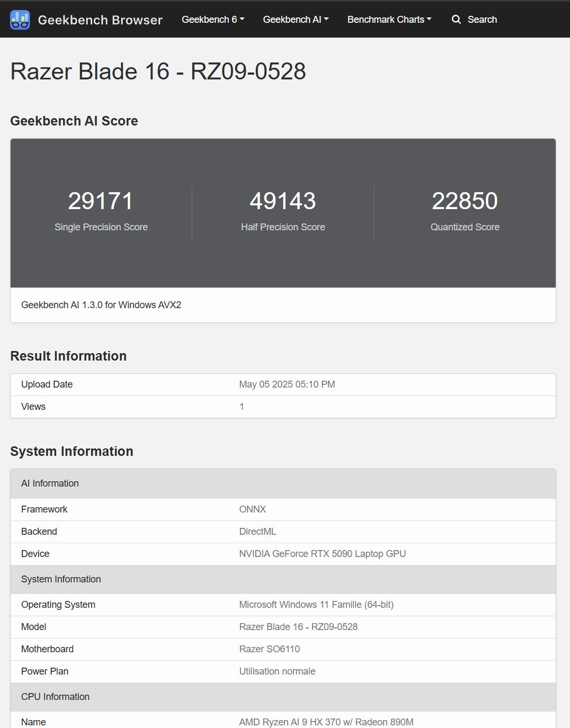The width and height of the screenshot is (570, 728).
Task: Click the Views row label
Action: [33, 407]
